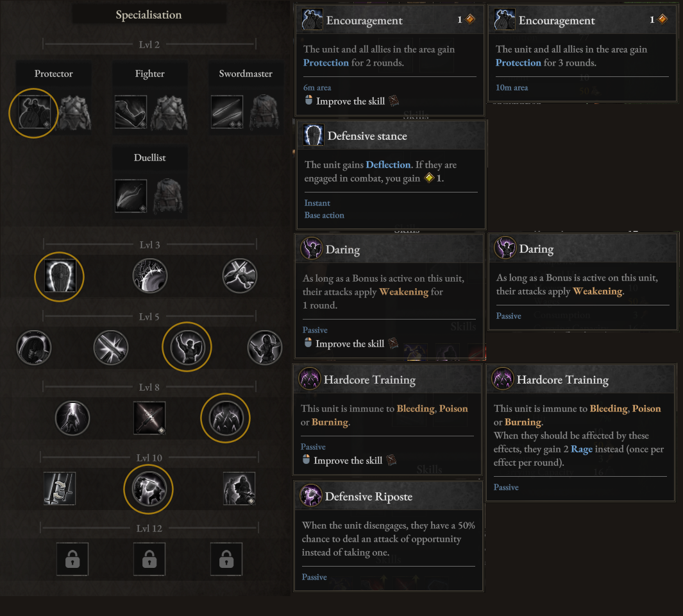Viewport: 683px width, 616px height.
Task: Click Improve the skill under Hardcore Training
Action: (348, 461)
